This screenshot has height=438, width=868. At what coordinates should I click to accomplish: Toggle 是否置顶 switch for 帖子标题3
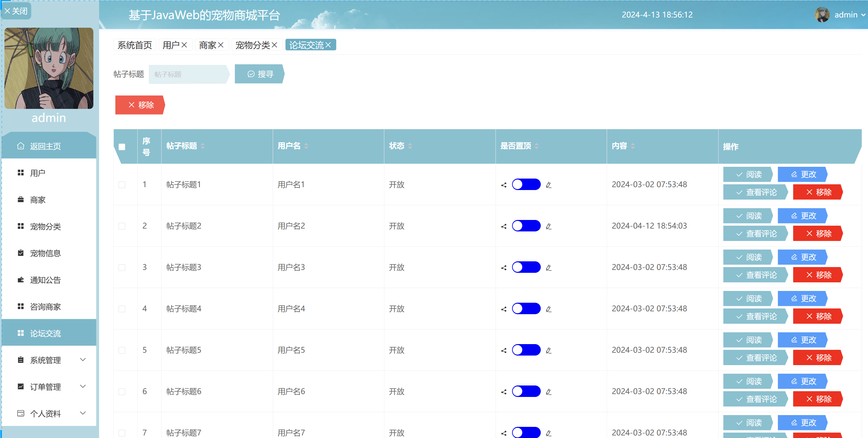click(526, 267)
